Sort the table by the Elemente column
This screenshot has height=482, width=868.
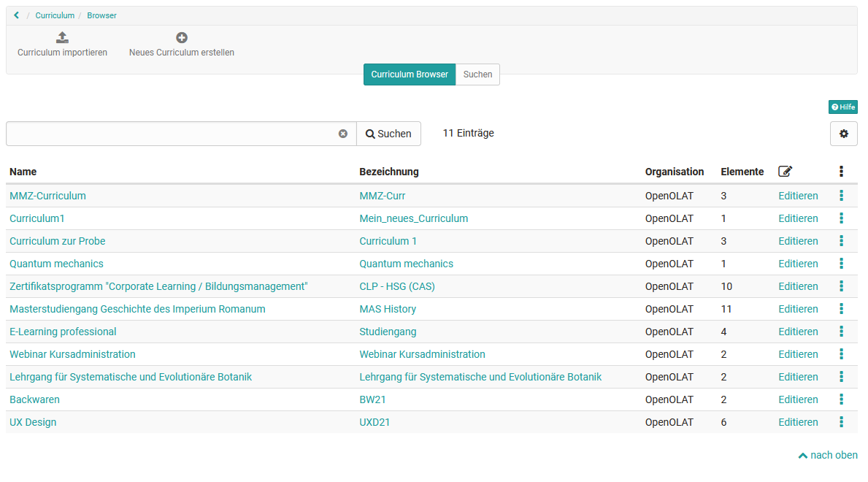coord(742,172)
